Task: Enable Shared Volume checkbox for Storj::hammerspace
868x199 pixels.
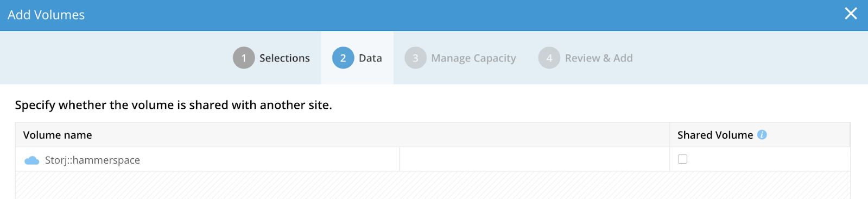Action: coord(683,159)
